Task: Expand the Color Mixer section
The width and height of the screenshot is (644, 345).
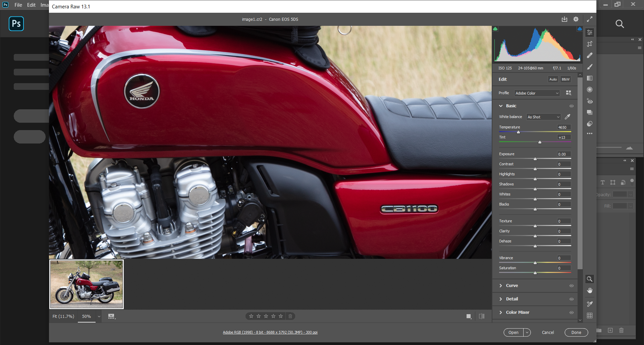Action: [x=518, y=312]
